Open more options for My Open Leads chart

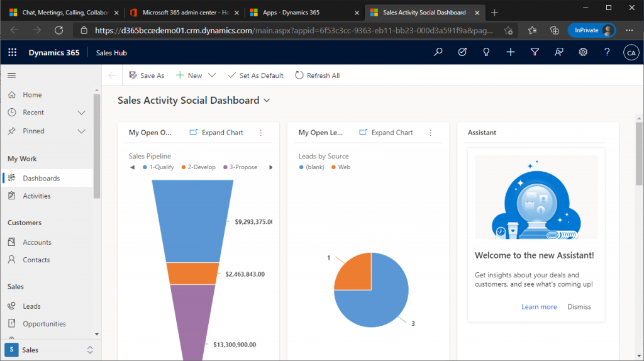pyautogui.click(x=430, y=133)
